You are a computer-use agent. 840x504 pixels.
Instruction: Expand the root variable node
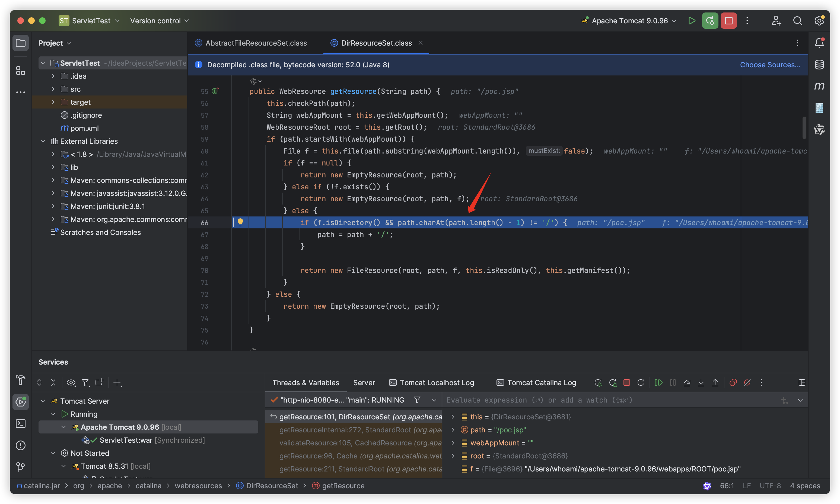point(453,456)
